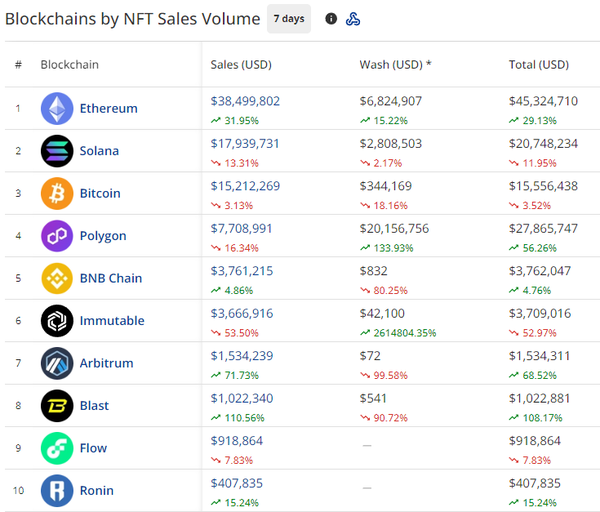The width and height of the screenshot is (600, 512).
Task: Open the 7 days time range selector
Action: click(289, 19)
